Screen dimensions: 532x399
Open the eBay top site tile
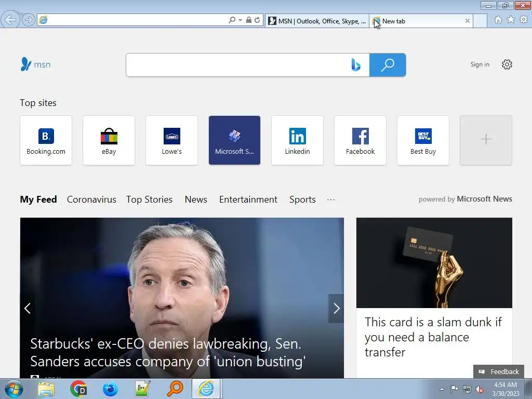[x=109, y=140]
